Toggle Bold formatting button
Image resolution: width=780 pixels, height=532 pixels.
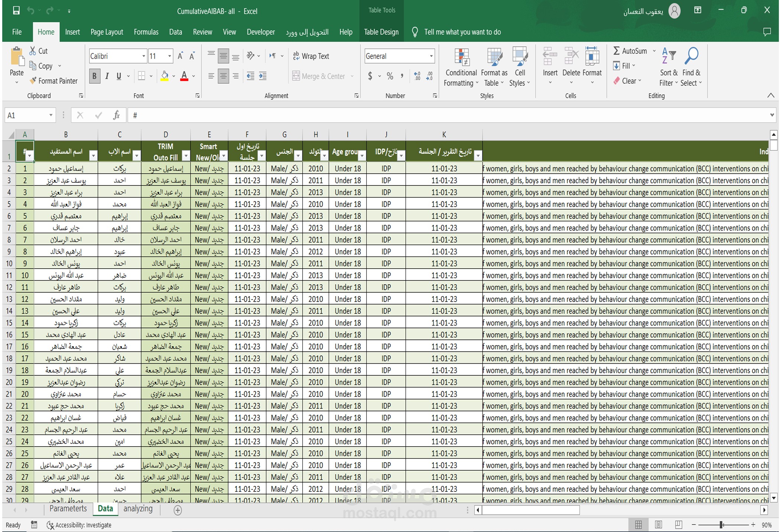[94, 76]
